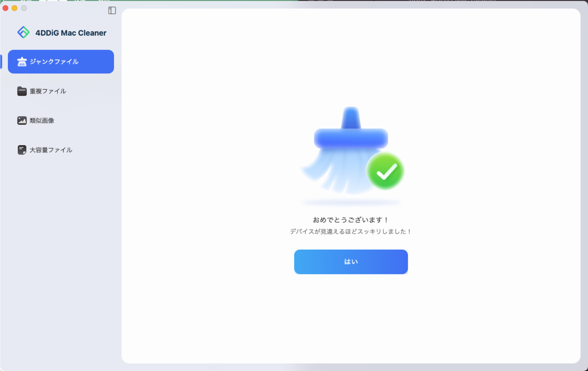Image resolution: width=588 pixels, height=371 pixels.
Task: Confirm with the はい button
Action: 351,262
